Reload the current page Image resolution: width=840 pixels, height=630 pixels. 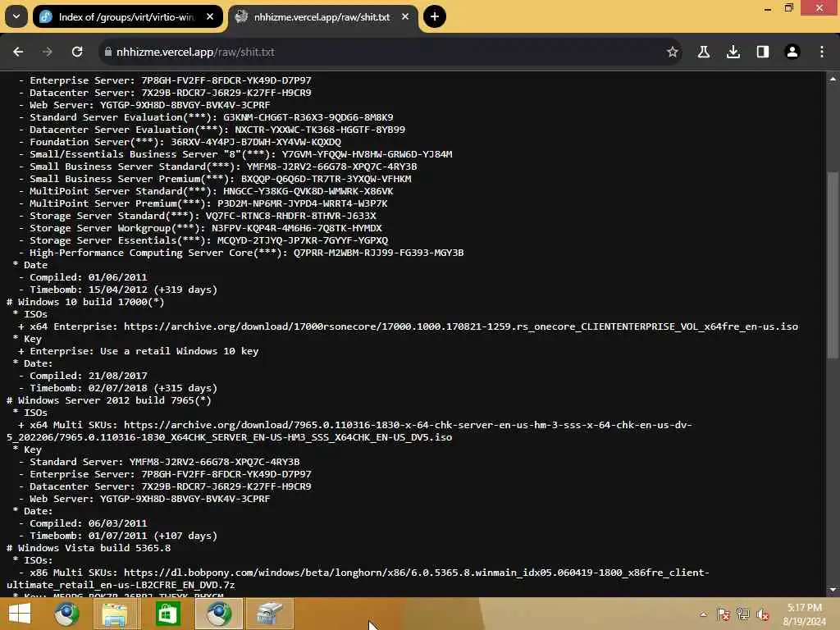point(77,52)
